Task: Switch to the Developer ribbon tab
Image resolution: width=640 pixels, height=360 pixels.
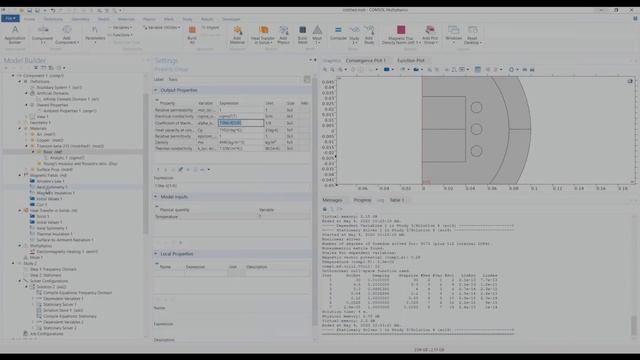Action: pyautogui.click(x=231, y=19)
